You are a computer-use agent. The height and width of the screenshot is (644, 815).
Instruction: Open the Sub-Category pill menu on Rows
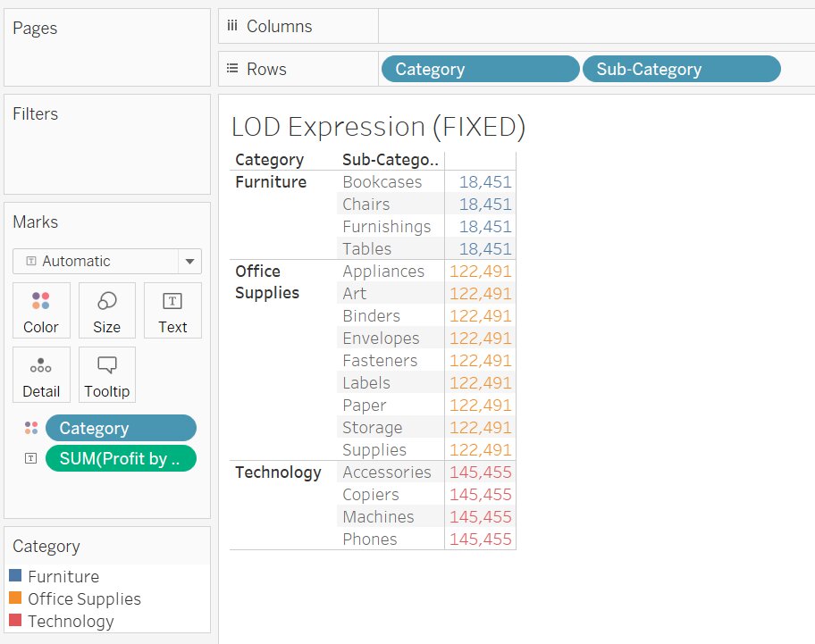[x=681, y=68]
